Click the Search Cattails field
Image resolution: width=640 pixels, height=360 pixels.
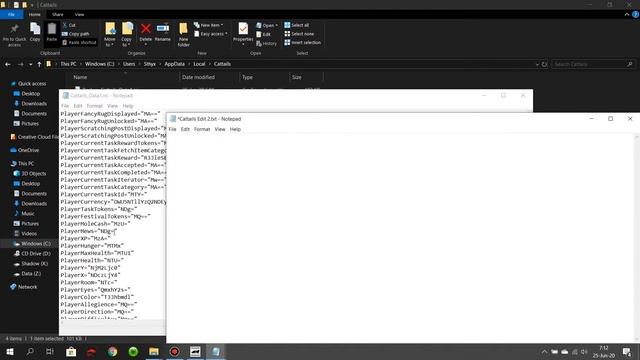(x=593, y=64)
